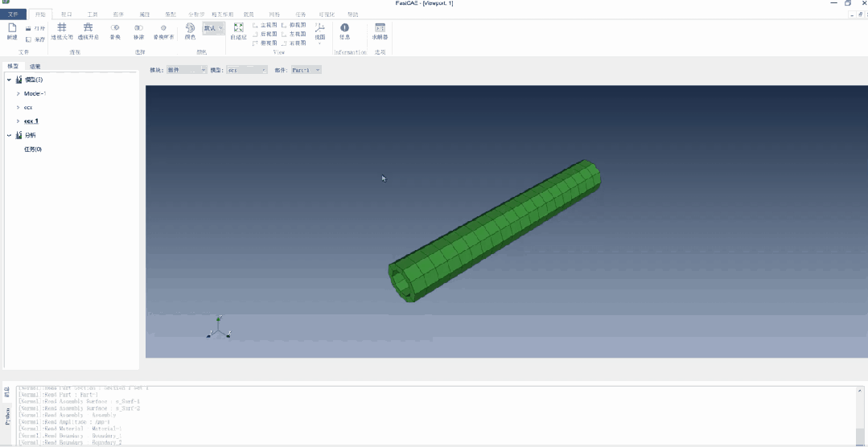Click the 新建 new file icon

click(11, 27)
